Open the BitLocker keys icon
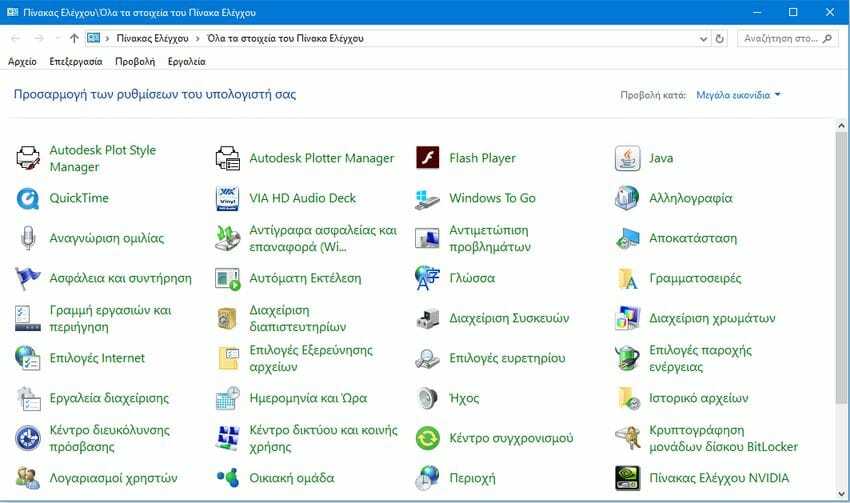Screen dimensions: 850x503 click(628, 438)
